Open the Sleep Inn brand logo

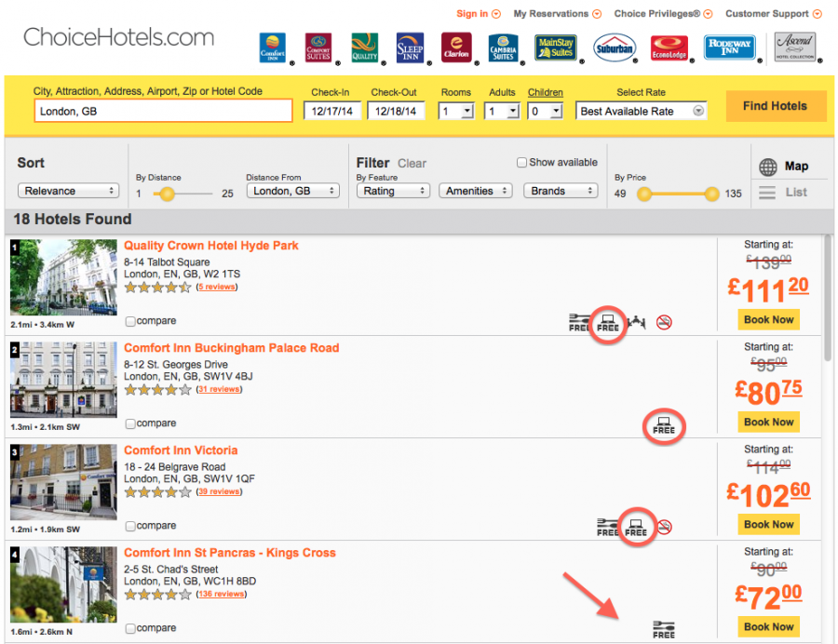(x=410, y=47)
